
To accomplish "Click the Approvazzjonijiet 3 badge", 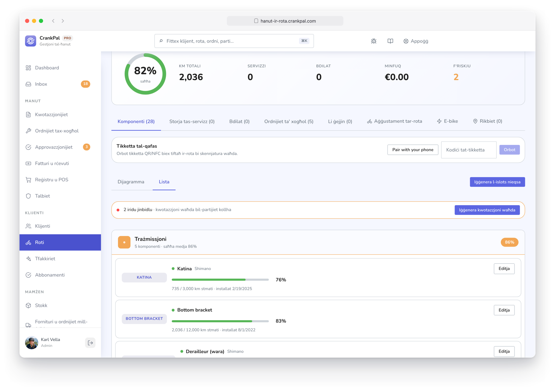I will [x=86, y=147].
